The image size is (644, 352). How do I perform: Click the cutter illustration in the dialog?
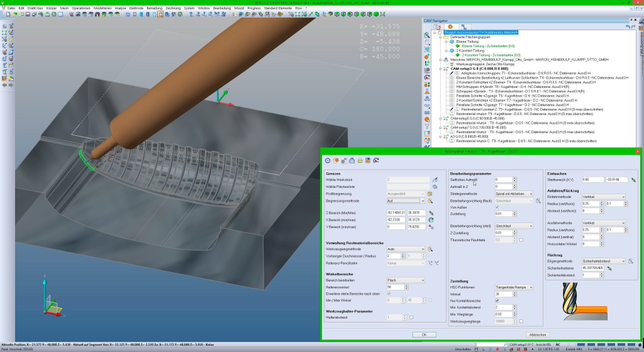click(584, 302)
